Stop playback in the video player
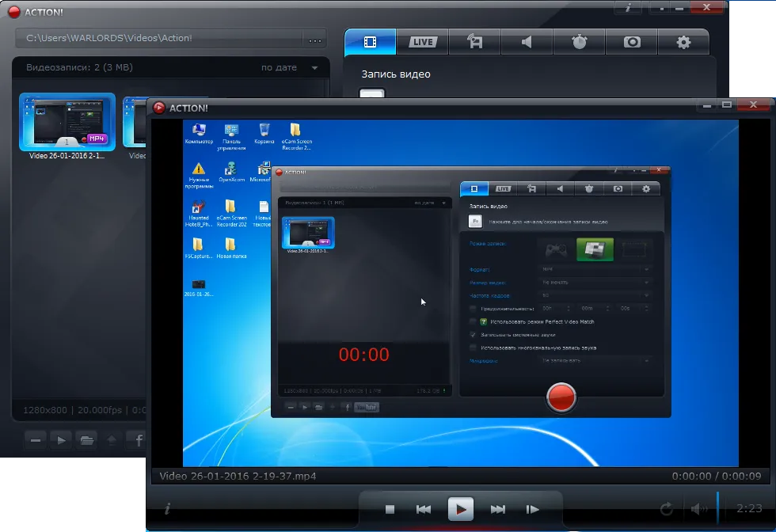The width and height of the screenshot is (776, 532). [390, 509]
